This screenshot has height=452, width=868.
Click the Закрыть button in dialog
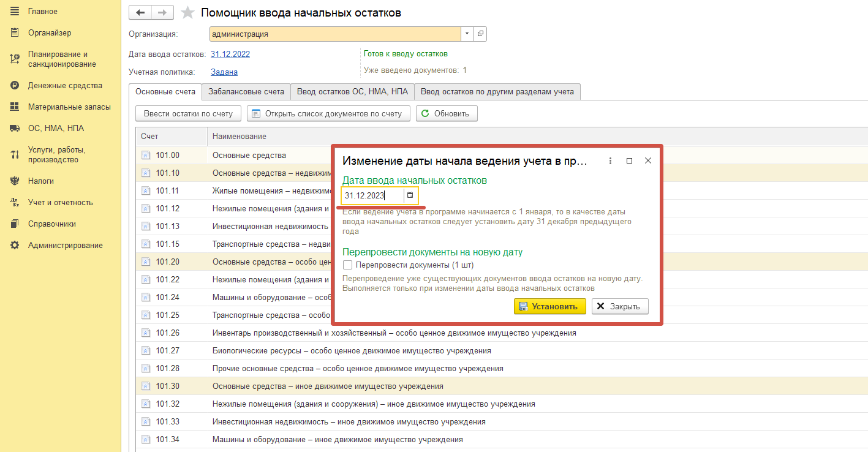(x=620, y=306)
